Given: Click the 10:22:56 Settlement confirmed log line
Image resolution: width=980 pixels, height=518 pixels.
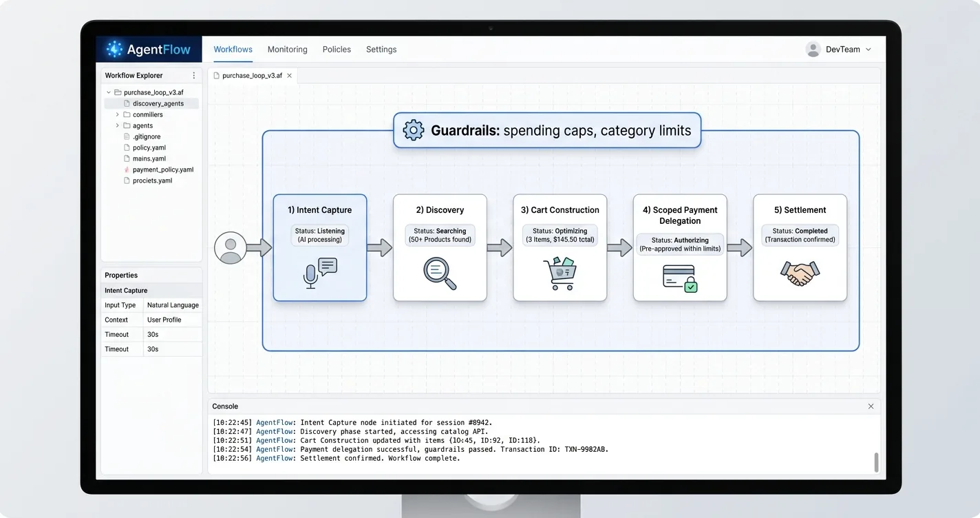Looking at the screenshot, I should (336, 458).
